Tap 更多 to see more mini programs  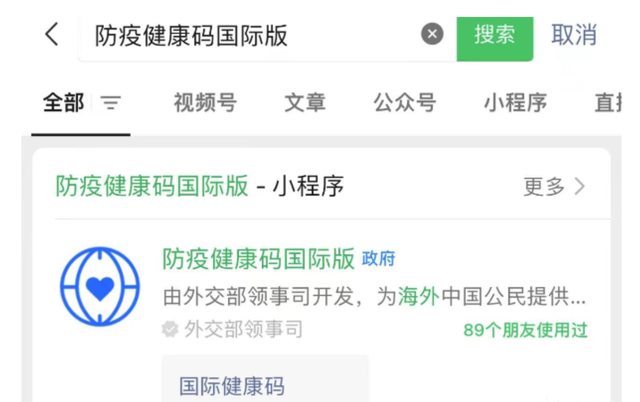click(x=544, y=187)
